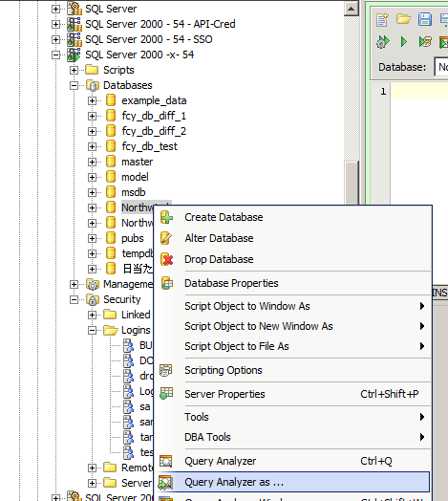Click the Databases folder icon
The width and height of the screenshot is (448, 501).
click(x=93, y=86)
